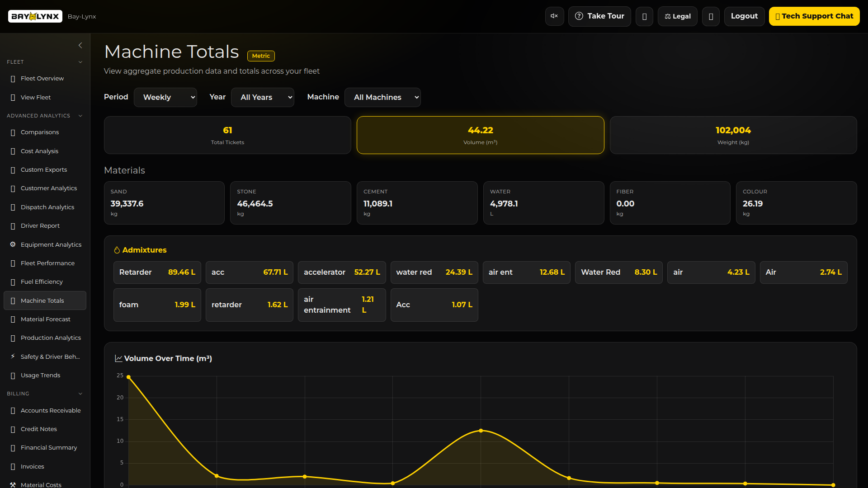
Task: Open the All Years dropdown
Action: 263,97
